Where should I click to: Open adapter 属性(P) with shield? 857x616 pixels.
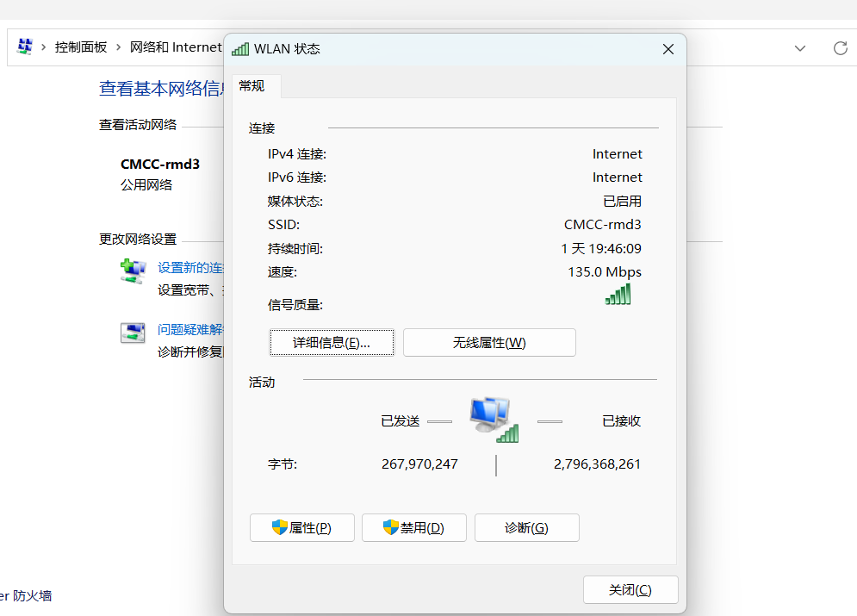pyautogui.click(x=301, y=528)
